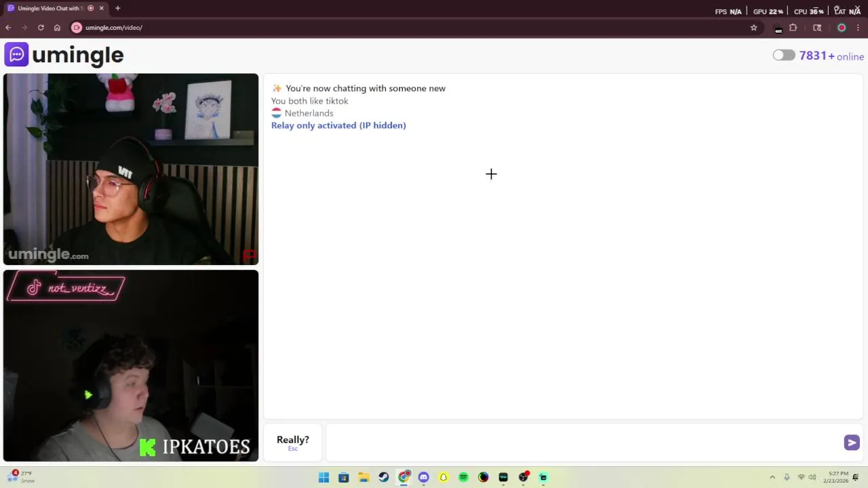868x488 pixels.
Task: Click the Chrome icon in taskbar
Action: pos(403,477)
